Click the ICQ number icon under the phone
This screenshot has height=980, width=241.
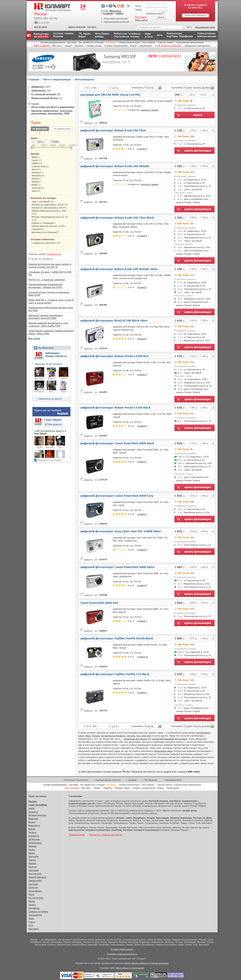(x=35, y=22)
